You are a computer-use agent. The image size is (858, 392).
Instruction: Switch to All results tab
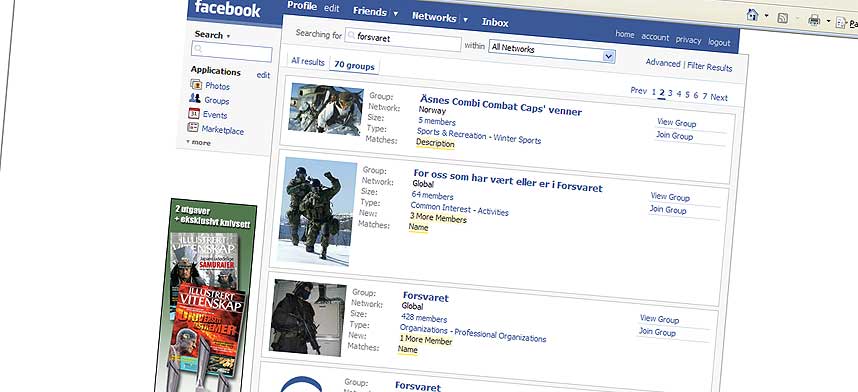coord(308,62)
